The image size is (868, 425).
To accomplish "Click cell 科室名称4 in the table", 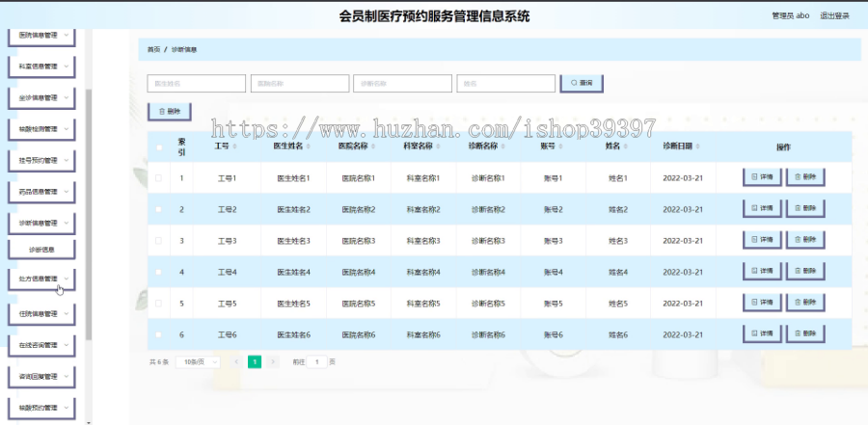I will tap(423, 273).
